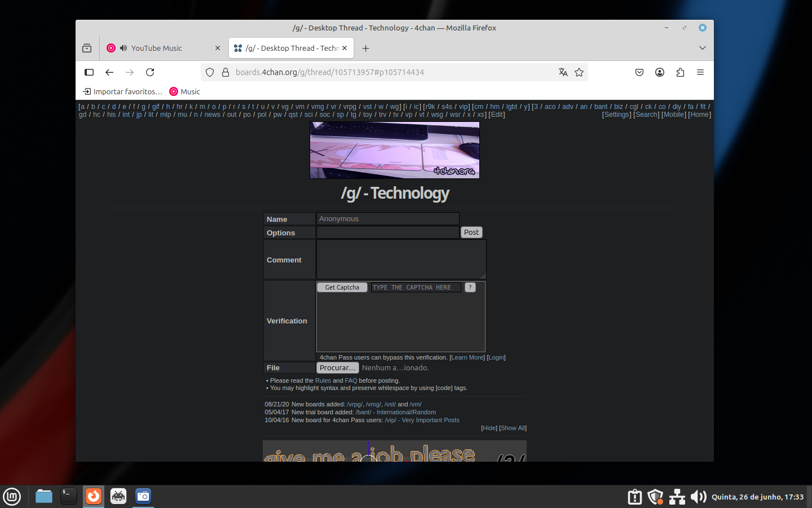Open the Linux Mint start menu
The image size is (812, 508).
click(12, 497)
